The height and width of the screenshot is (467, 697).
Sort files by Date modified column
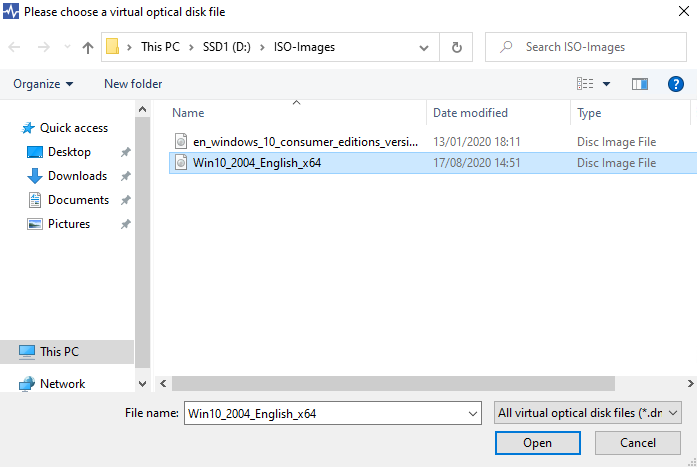(498, 113)
